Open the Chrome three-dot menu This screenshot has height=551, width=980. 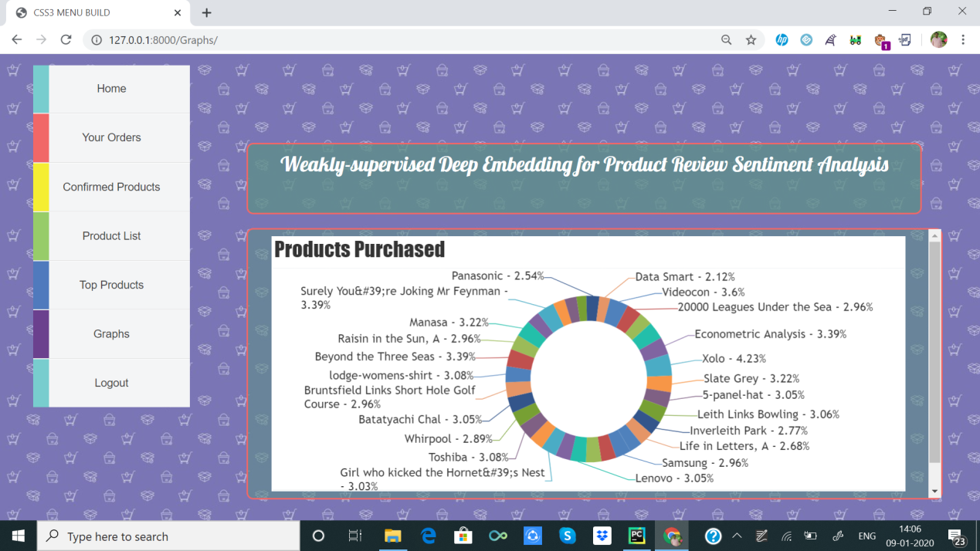(963, 39)
